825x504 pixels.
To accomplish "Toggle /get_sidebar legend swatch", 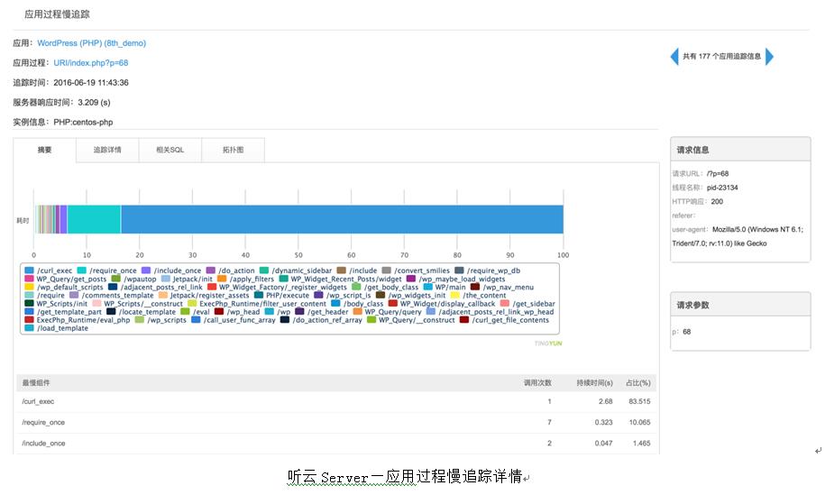I will point(505,304).
